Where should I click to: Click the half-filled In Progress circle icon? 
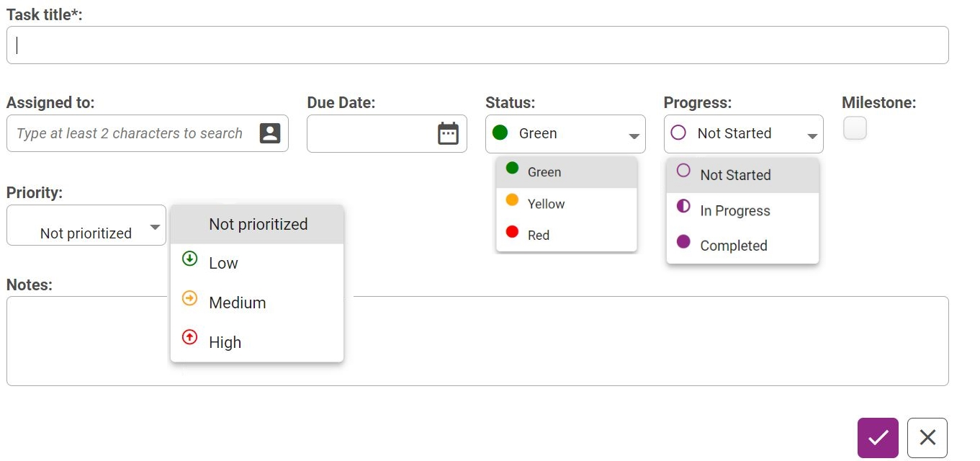(683, 207)
